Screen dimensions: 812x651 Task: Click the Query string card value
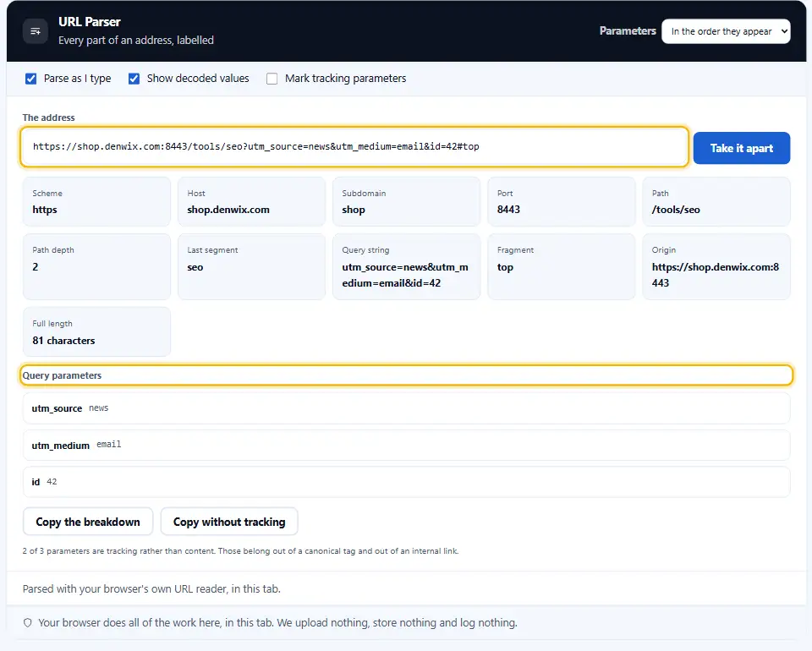pyautogui.click(x=405, y=275)
